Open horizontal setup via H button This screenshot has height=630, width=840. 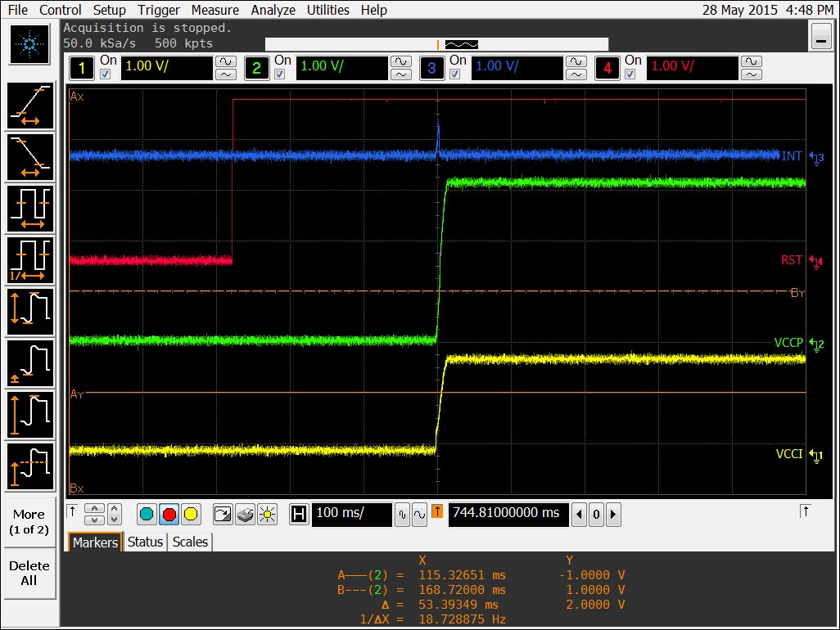299,515
